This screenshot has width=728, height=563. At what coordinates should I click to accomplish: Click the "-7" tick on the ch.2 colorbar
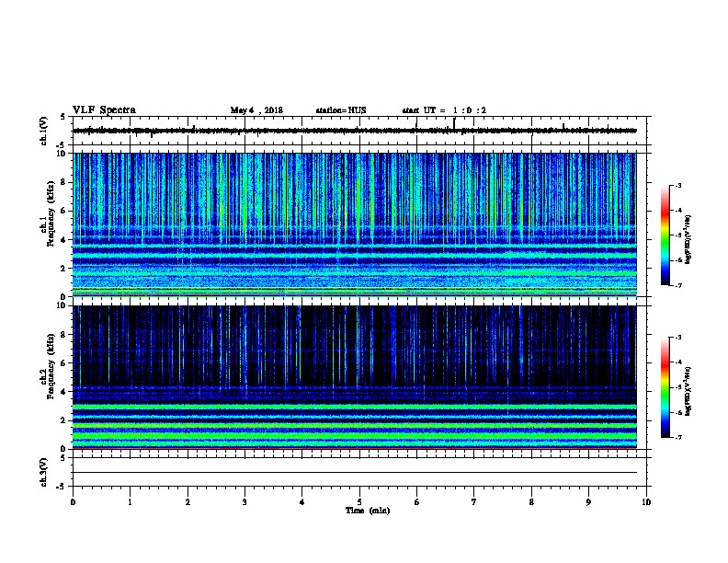pyautogui.click(x=677, y=438)
